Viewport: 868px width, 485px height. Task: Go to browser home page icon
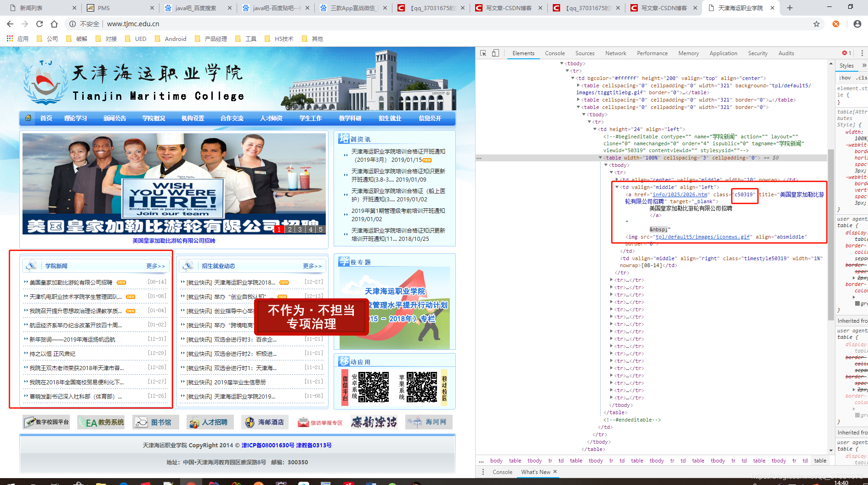tap(54, 24)
